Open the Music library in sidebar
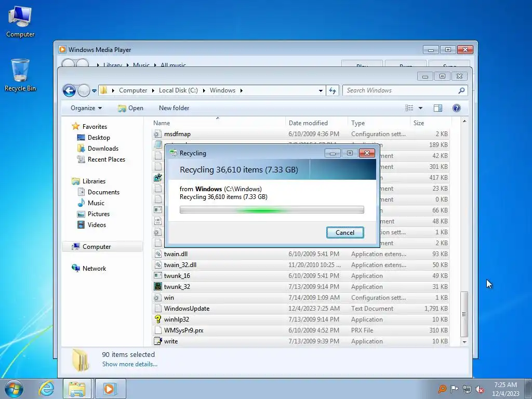The height and width of the screenshot is (399, 532). click(x=96, y=203)
